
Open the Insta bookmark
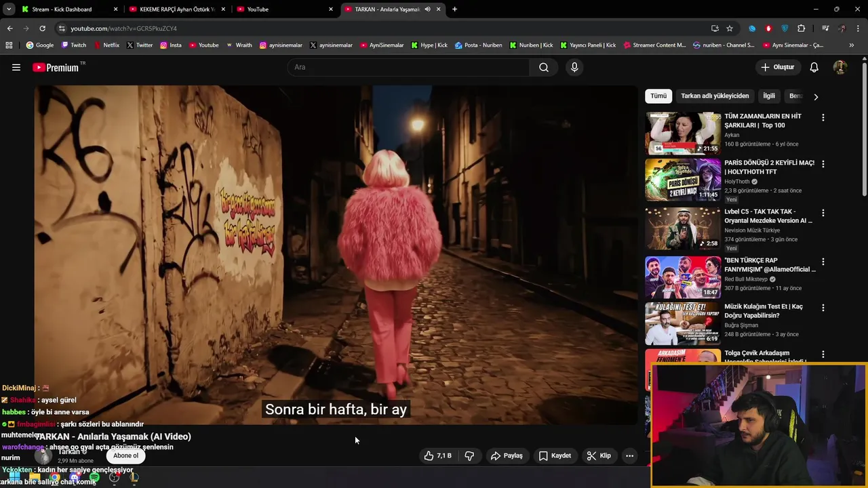(170, 45)
